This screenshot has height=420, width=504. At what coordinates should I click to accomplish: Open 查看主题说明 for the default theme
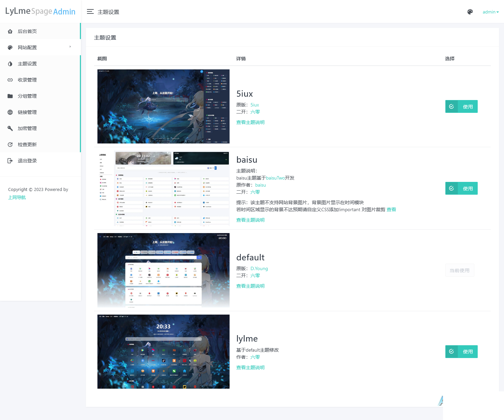(250, 286)
